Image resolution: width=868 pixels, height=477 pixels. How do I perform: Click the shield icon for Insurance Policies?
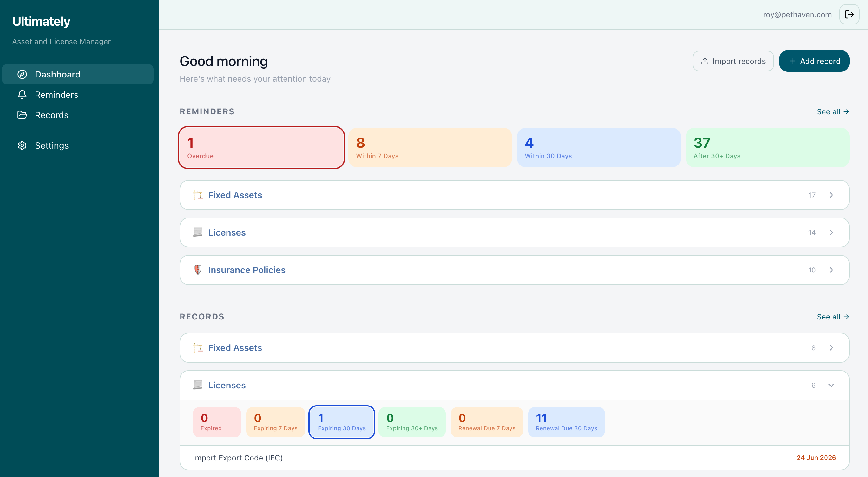[x=198, y=270]
